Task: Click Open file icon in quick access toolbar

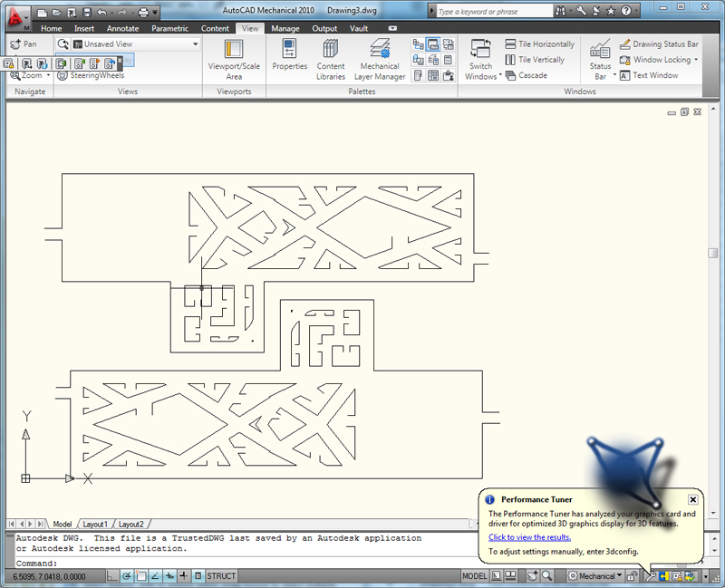Action: pyautogui.click(x=57, y=12)
